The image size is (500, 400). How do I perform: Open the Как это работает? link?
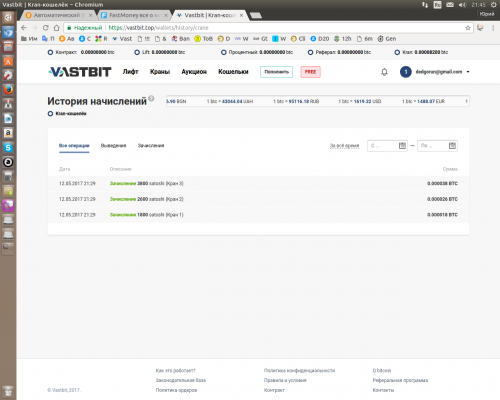[175, 371]
